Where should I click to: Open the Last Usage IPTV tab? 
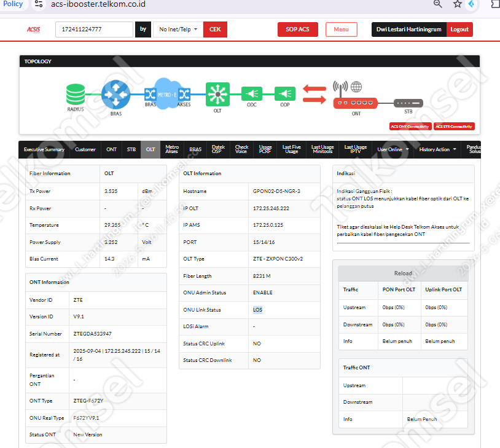click(355, 149)
